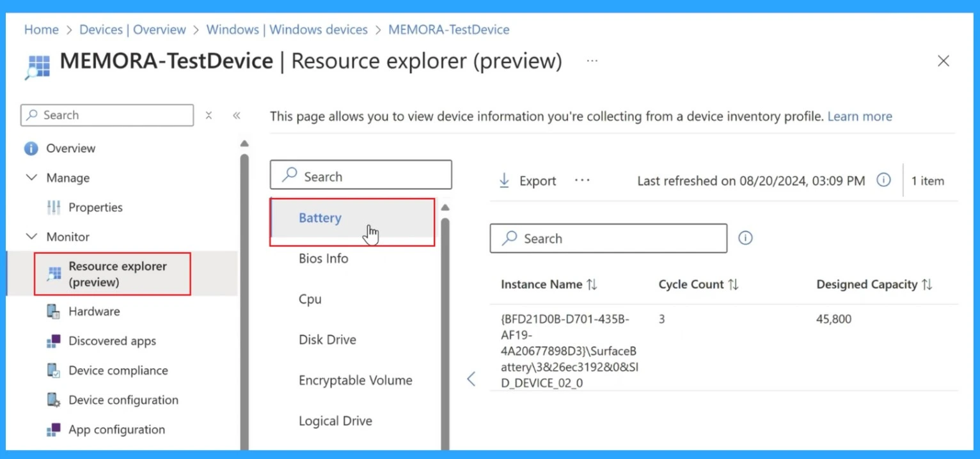This screenshot has height=459, width=980.
Task: Click the info icon next to results search
Action: tap(745, 238)
